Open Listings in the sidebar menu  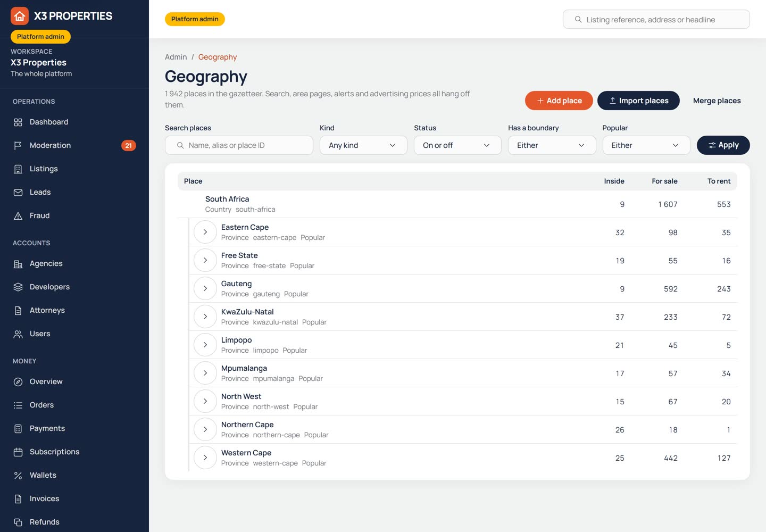(x=74, y=169)
